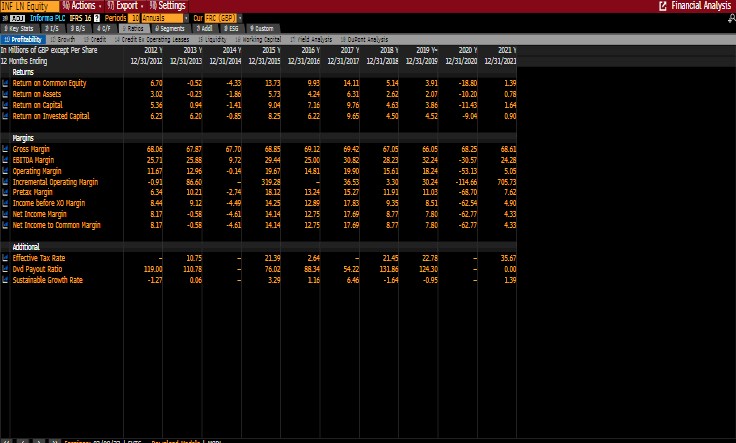Screen dimensions: 736x443
Task: Click the INF LN Equity security field
Action: pyautogui.click(x=30, y=6)
